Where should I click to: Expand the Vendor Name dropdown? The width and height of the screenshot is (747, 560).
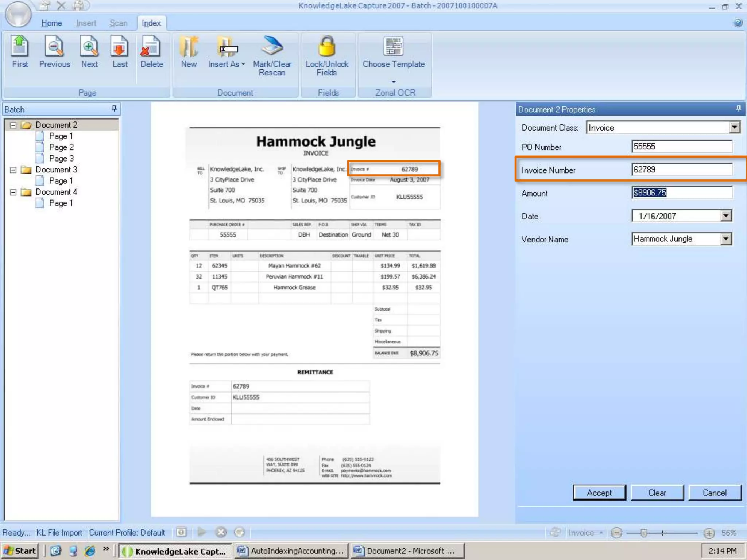pos(726,239)
